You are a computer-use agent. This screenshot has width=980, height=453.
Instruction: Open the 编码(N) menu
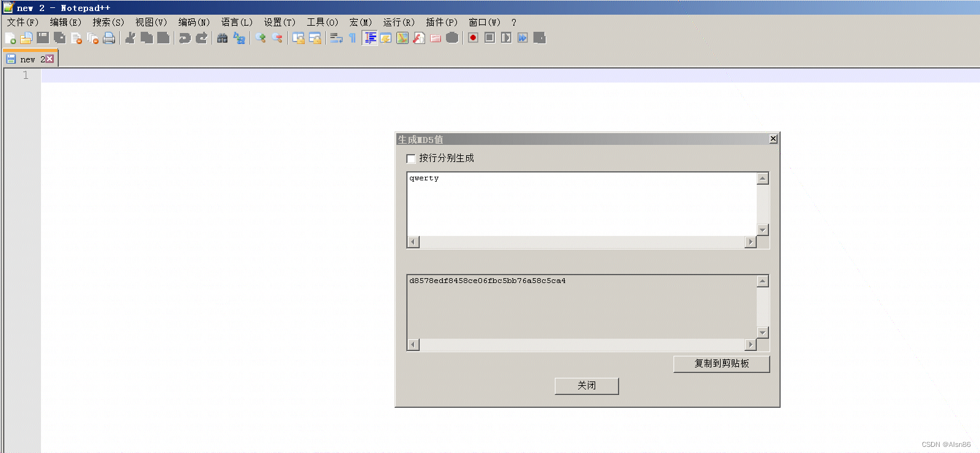click(x=194, y=22)
